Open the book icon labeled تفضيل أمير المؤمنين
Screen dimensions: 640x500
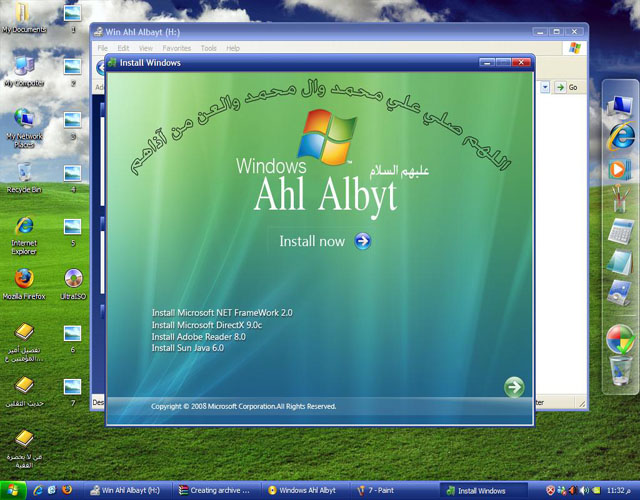point(24,343)
